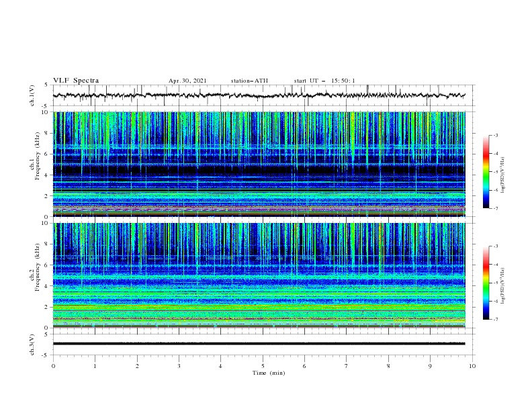Click the "-7" tick on ch.1 colorbar
The image size is (532, 411).
tap(496, 208)
